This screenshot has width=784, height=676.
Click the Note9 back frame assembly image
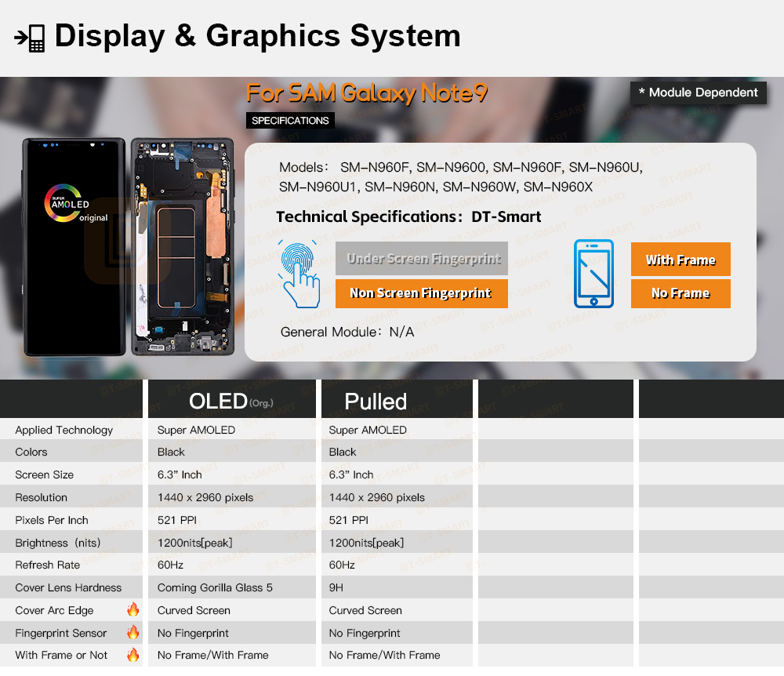(182, 247)
